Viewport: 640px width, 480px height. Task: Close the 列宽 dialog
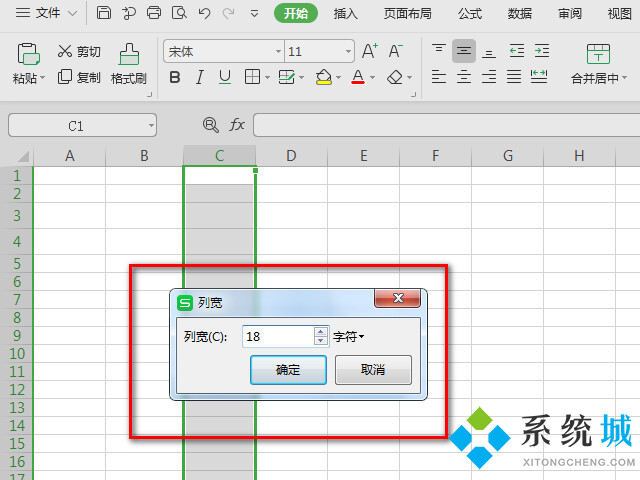coord(398,298)
